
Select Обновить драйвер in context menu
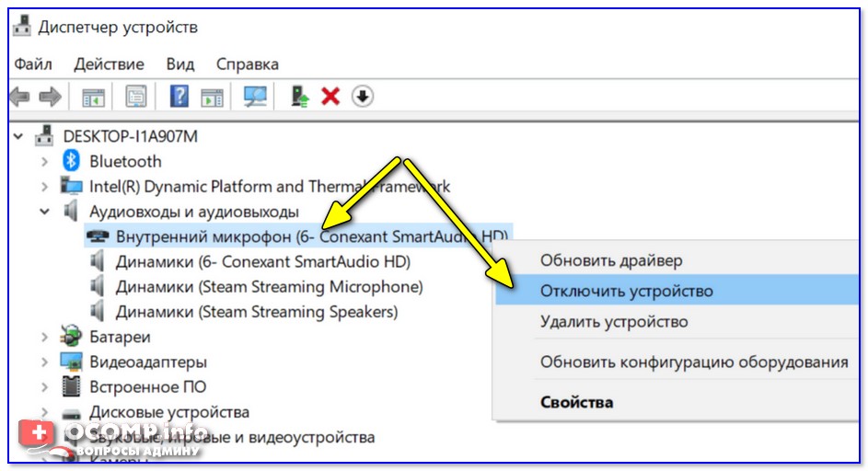pyautogui.click(x=611, y=260)
